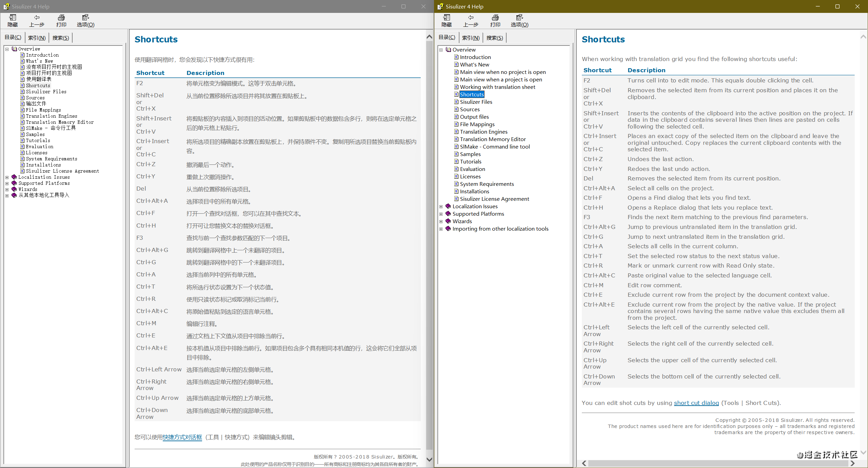Click the Sisulizer 4 Help title icon in right window
This screenshot has height=468, width=868.
[x=440, y=6]
